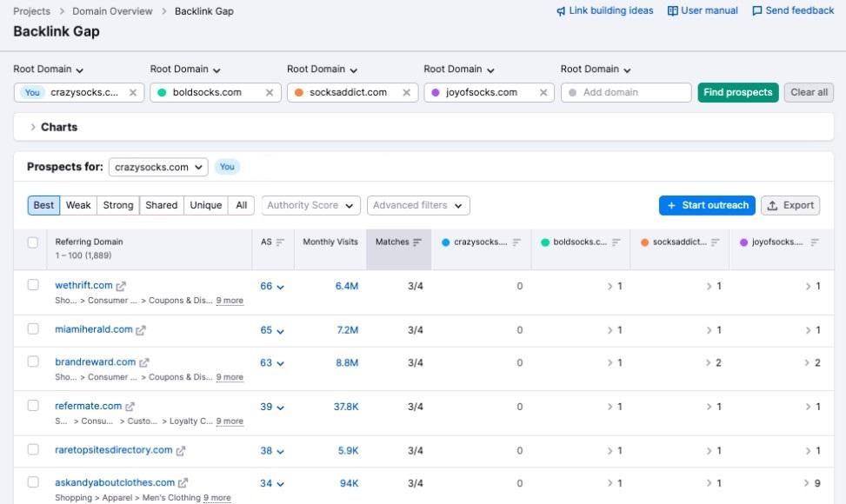Select the Weak filter tab
The height and width of the screenshot is (504, 846).
click(x=78, y=205)
